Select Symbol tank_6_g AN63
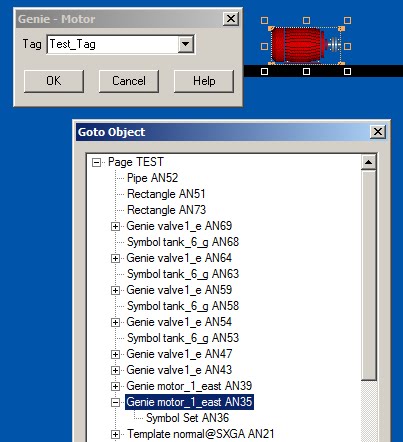 coord(183,274)
